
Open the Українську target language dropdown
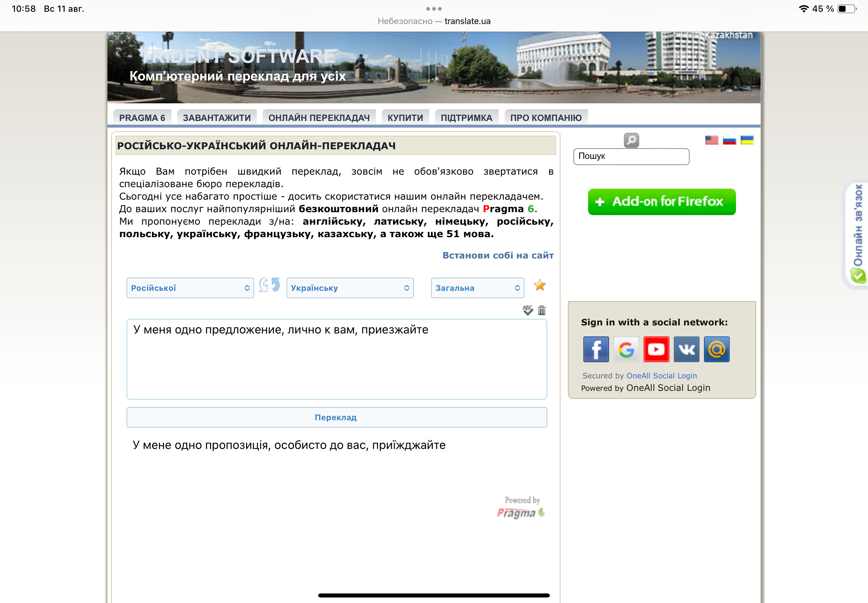[350, 288]
